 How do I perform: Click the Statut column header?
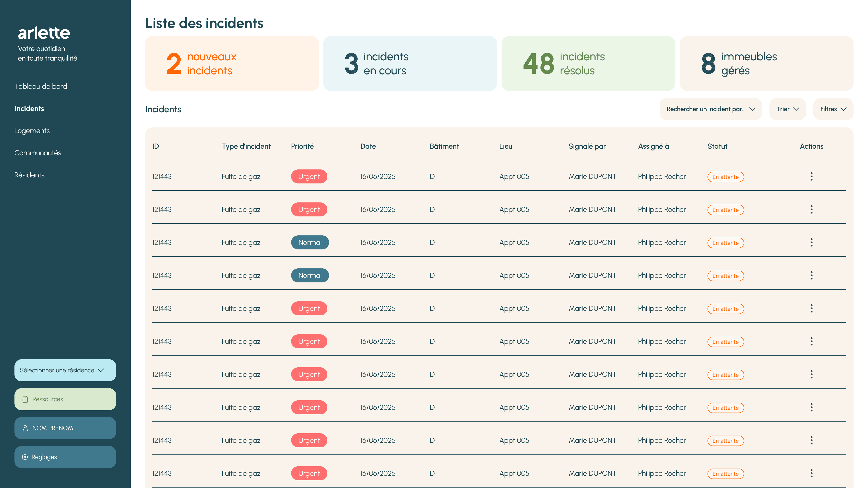tap(717, 146)
